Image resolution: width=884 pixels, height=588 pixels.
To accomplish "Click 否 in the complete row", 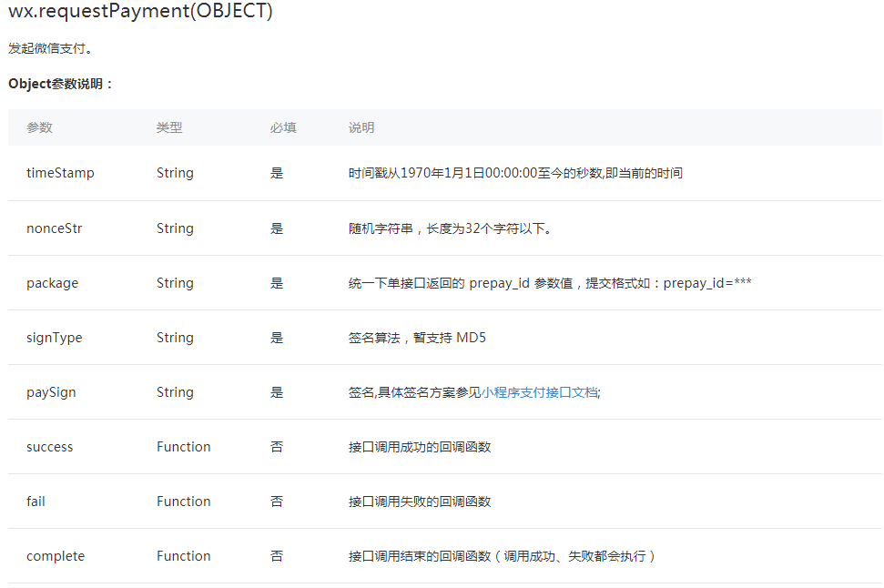I will [x=277, y=556].
